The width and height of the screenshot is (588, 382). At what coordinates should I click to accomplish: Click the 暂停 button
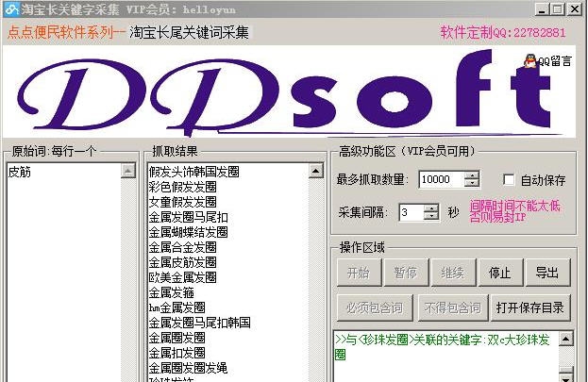406,273
